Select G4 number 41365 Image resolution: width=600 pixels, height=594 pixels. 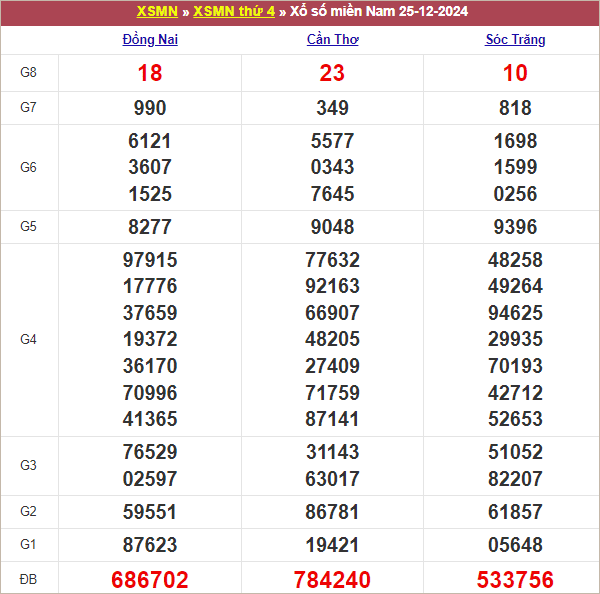tap(150, 419)
